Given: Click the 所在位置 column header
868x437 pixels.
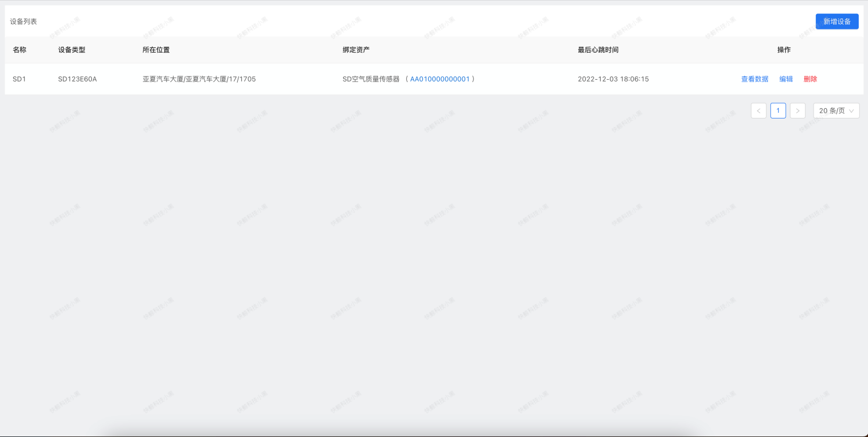Looking at the screenshot, I should pyautogui.click(x=156, y=50).
